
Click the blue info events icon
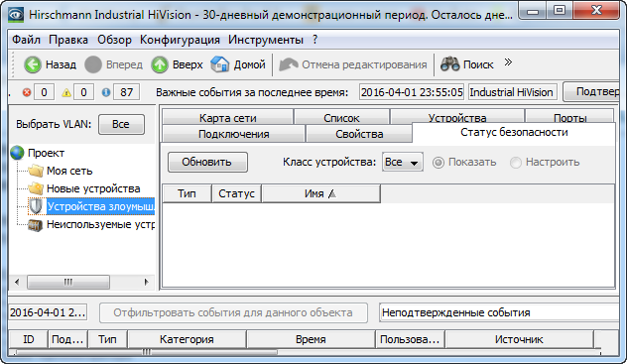[x=106, y=92]
